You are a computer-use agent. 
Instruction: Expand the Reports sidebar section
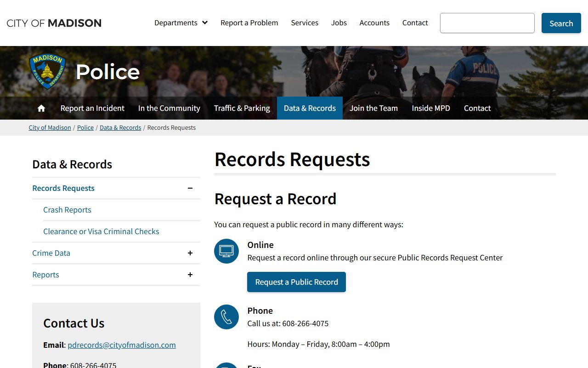point(190,275)
